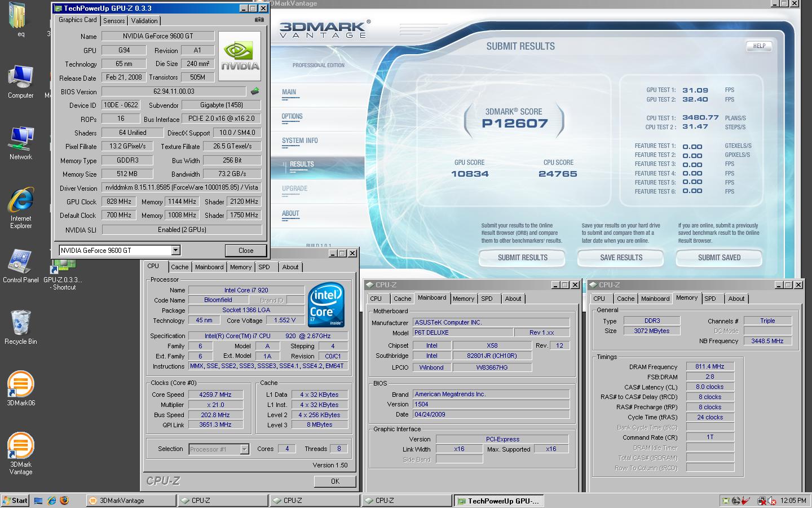
Task: Click the SAVE RESULTS button
Action: pyautogui.click(x=621, y=257)
